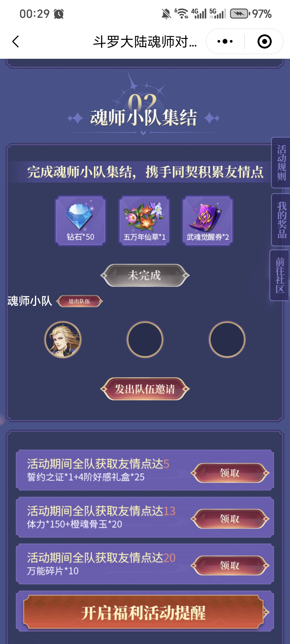Tap the 武魂觉醒券 ticket reward icon

click(208, 221)
